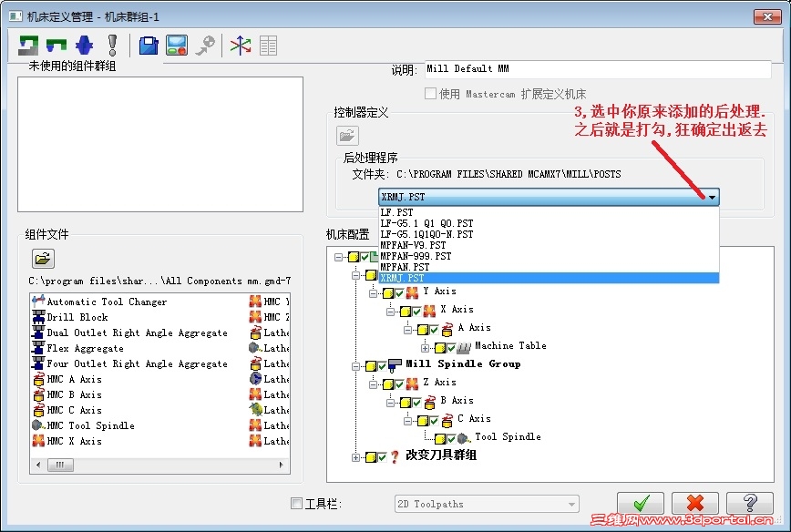Collapse the Mill Spindle Group node

(355, 366)
